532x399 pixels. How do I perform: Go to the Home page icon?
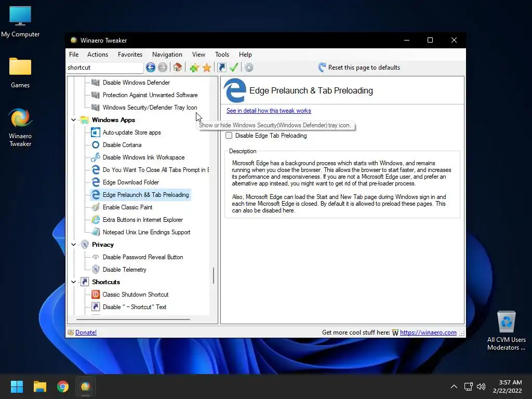pyautogui.click(x=178, y=67)
